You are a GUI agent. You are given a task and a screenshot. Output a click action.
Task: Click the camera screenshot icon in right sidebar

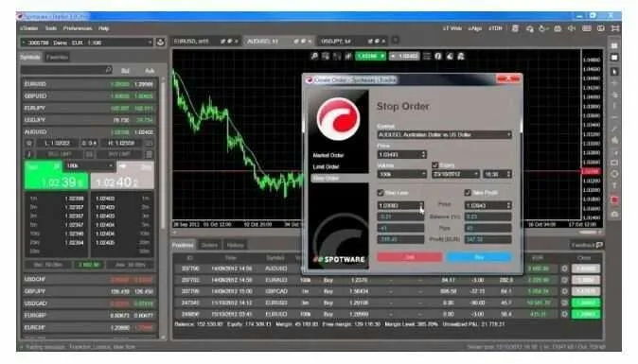tap(614, 214)
